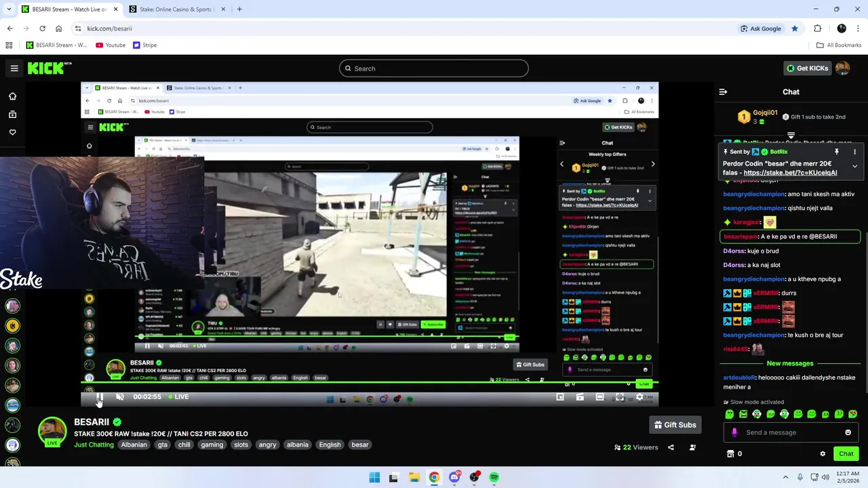Screen dimensions: 868x488
Task: Open BESARII channel avatar
Action: [x=52, y=432]
